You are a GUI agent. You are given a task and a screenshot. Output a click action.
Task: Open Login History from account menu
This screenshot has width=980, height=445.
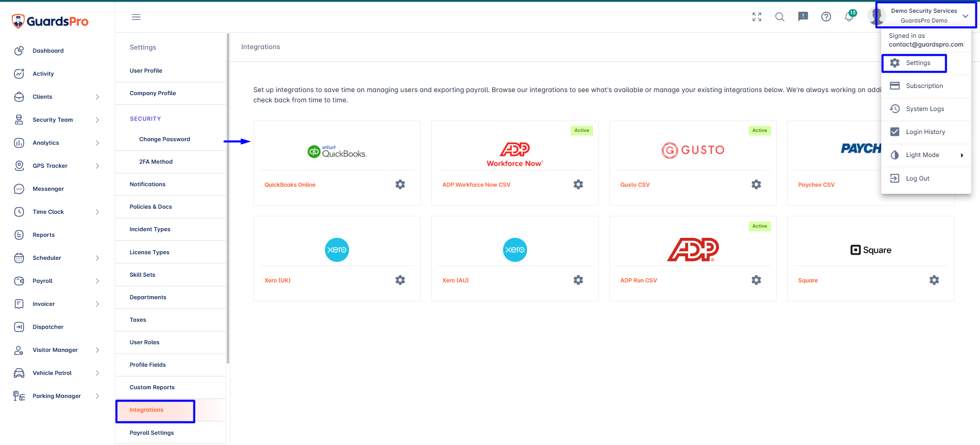pos(926,132)
